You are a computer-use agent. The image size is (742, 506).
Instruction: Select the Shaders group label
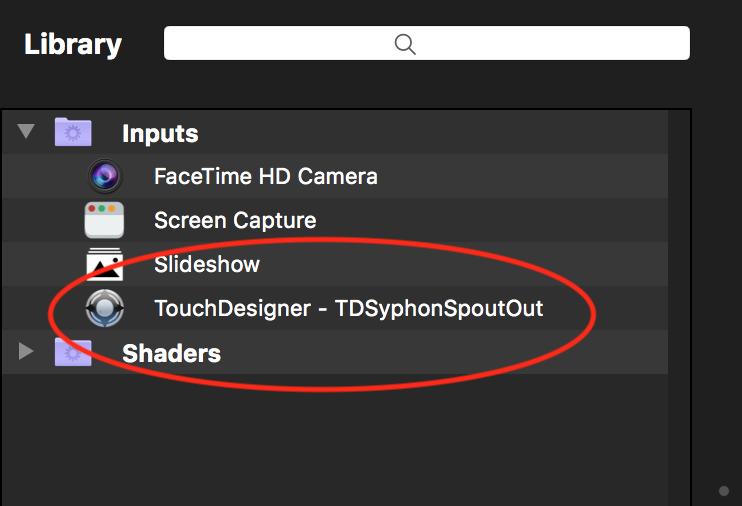pyautogui.click(x=171, y=353)
